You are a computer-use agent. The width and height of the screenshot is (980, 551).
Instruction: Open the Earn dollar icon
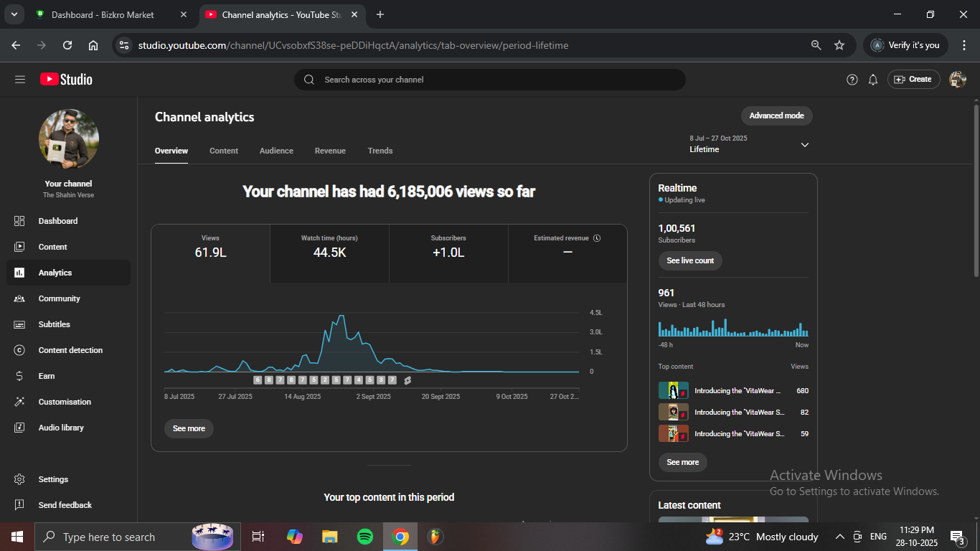[19, 376]
